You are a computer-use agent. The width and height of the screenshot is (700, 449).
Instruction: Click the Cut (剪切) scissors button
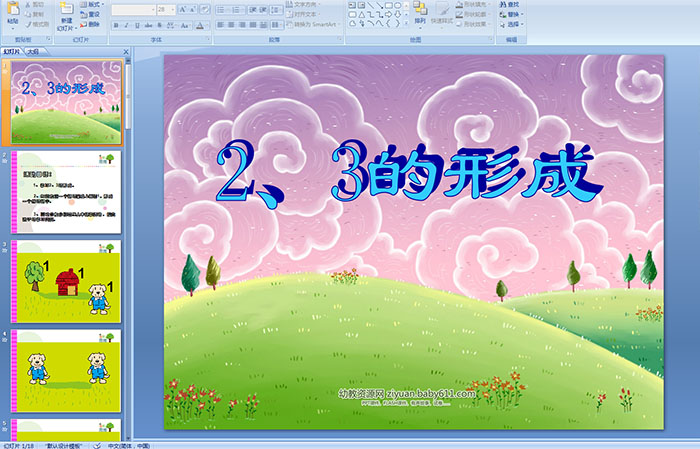[34, 4]
